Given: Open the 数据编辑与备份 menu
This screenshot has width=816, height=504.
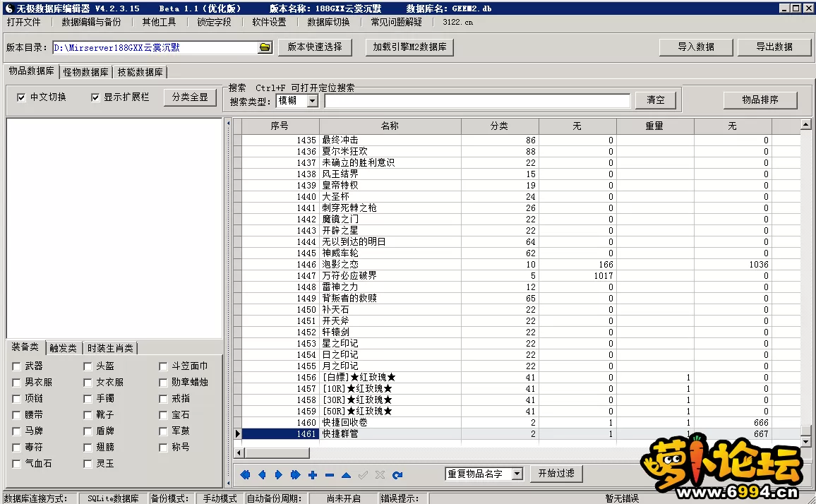Looking at the screenshot, I should coord(91,22).
